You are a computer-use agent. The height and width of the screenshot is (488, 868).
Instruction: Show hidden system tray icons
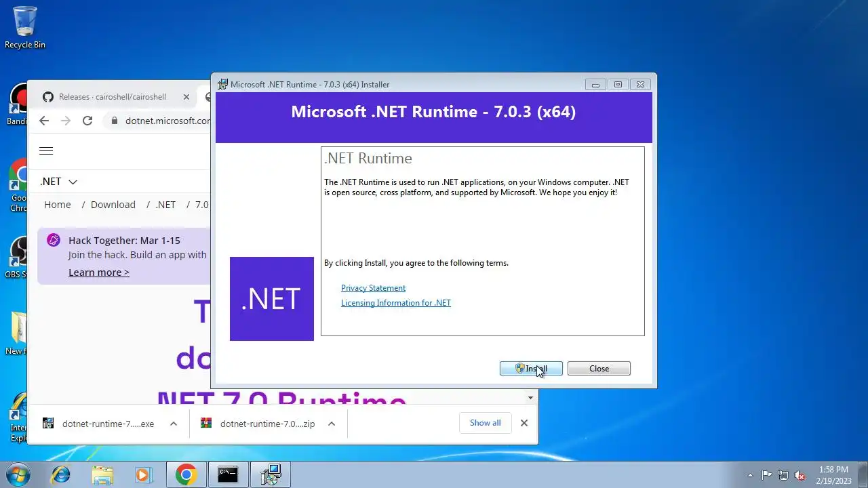click(x=750, y=475)
